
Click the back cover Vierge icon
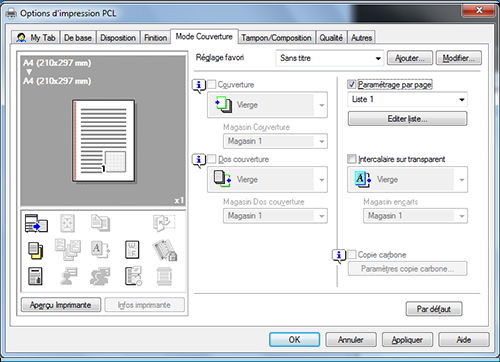tap(222, 179)
